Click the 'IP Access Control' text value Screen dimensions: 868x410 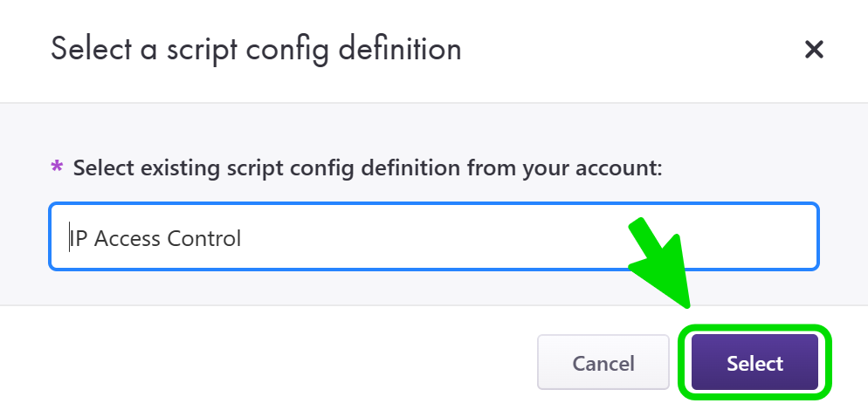pyautogui.click(x=155, y=237)
